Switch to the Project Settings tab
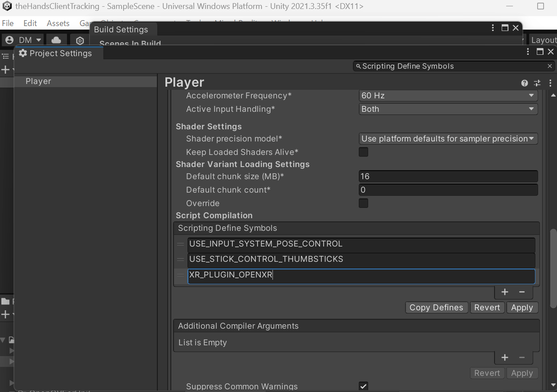The width and height of the screenshot is (557, 392). 58,53
